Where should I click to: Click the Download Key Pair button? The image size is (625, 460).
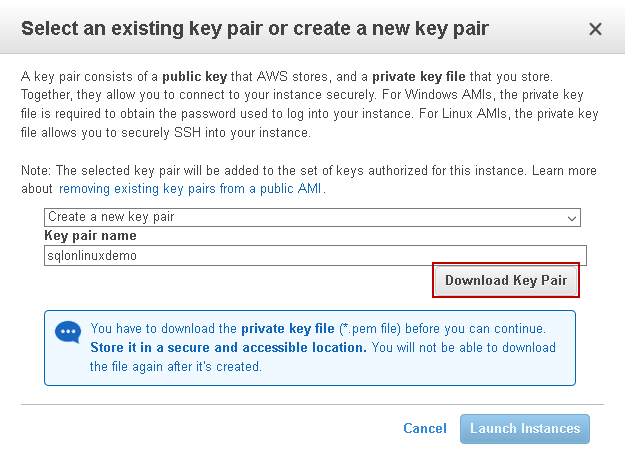506,281
